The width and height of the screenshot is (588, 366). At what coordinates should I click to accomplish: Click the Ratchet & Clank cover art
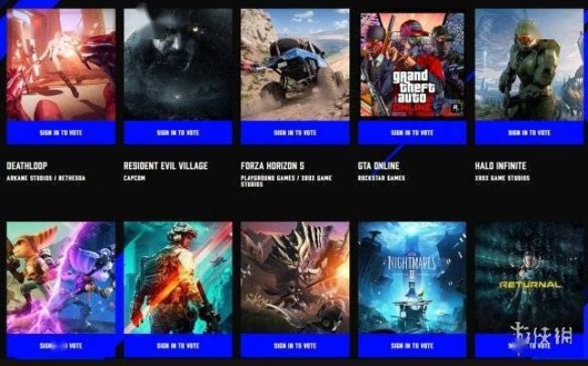pyautogui.click(x=61, y=277)
